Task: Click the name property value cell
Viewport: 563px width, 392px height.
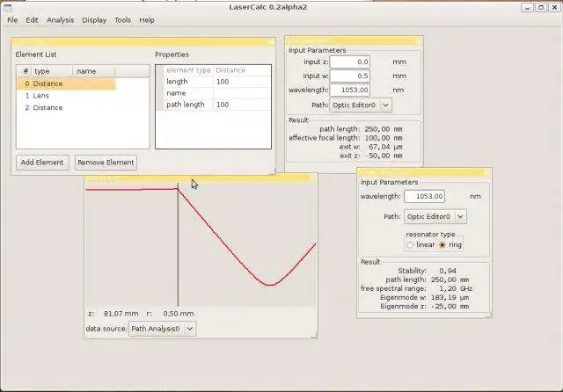Action: [242, 93]
